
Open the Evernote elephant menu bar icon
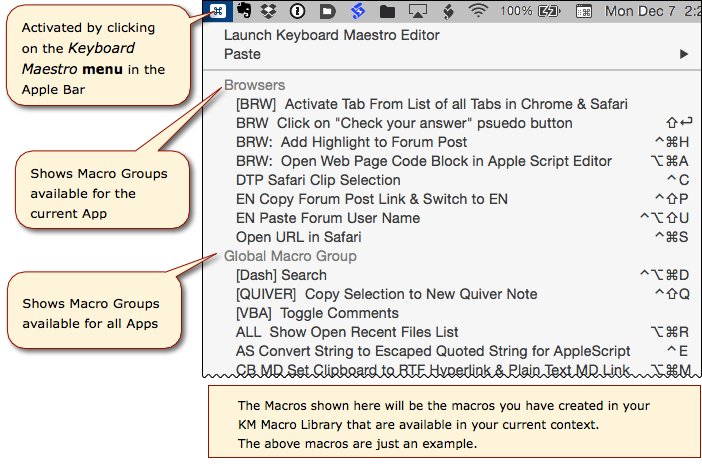click(243, 11)
